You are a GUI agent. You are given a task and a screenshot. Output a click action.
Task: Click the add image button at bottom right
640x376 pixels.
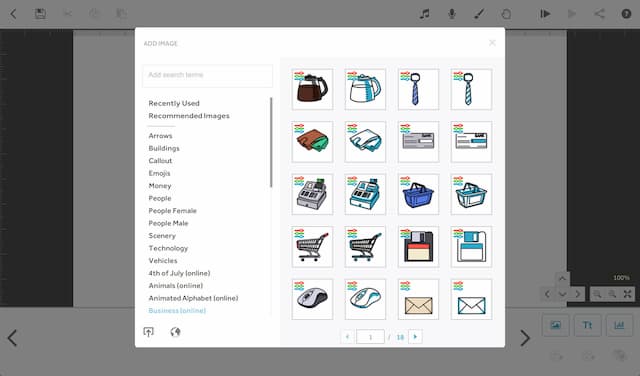[x=556, y=325]
